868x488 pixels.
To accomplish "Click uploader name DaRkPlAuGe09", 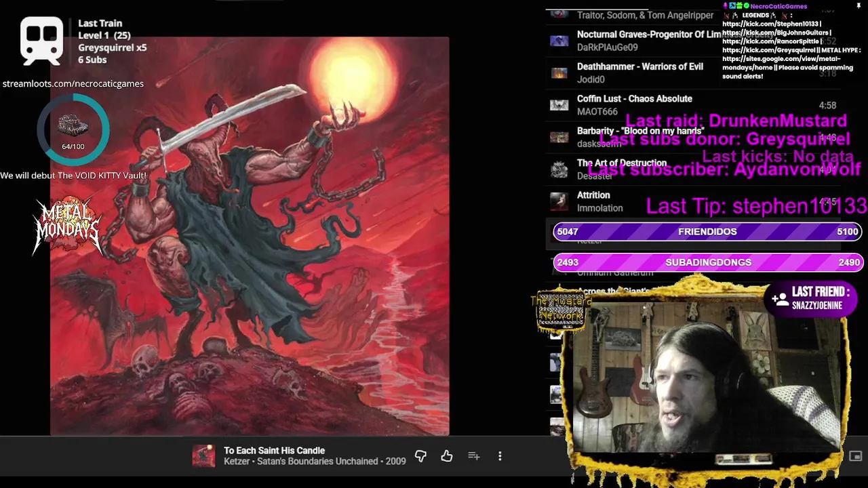I will pyautogui.click(x=607, y=47).
